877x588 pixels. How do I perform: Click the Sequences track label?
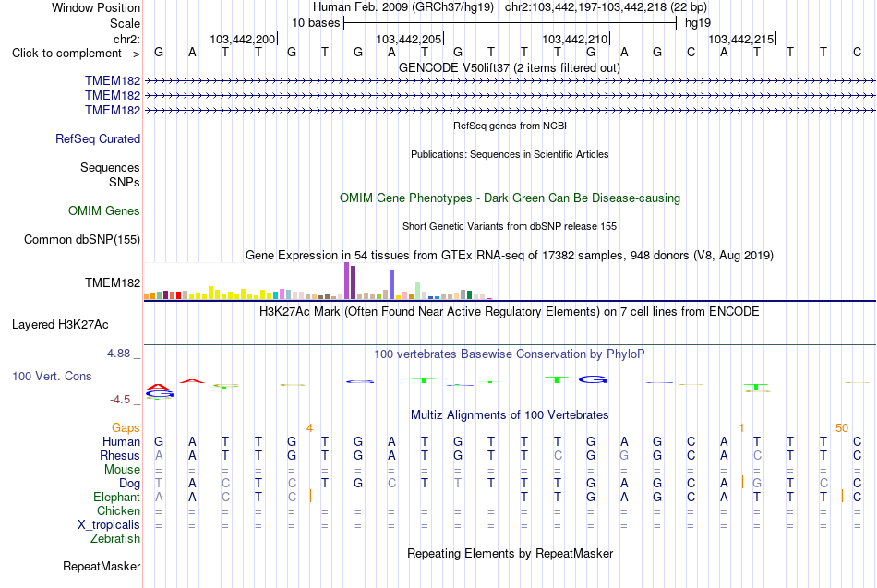(x=110, y=167)
